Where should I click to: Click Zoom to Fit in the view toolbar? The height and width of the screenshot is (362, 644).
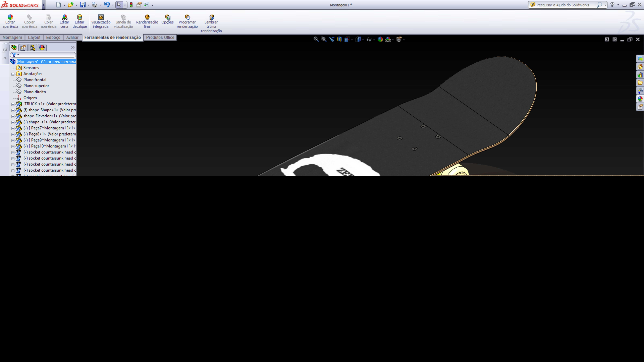[316, 39]
